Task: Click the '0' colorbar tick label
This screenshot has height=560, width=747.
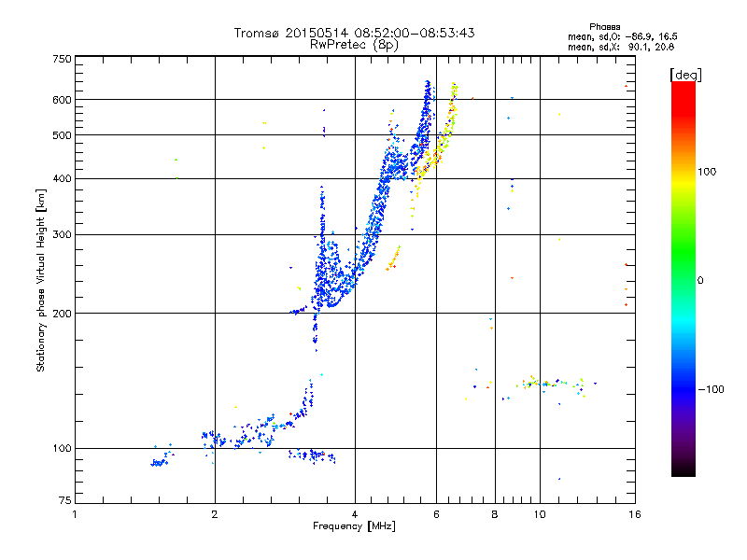Action: 699,280
